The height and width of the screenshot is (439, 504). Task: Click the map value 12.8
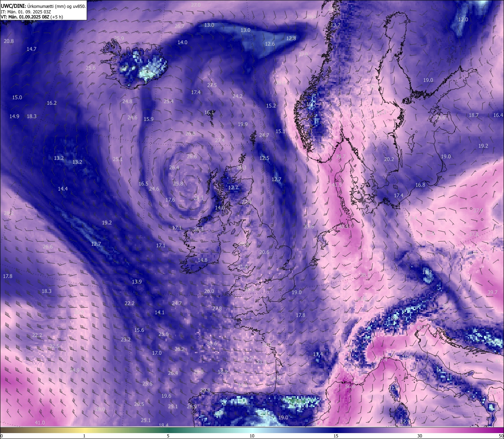click(x=291, y=38)
